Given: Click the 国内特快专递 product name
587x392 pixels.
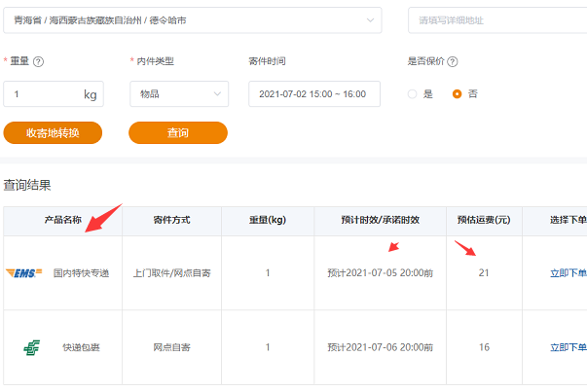Looking at the screenshot, I should (81, 273).
